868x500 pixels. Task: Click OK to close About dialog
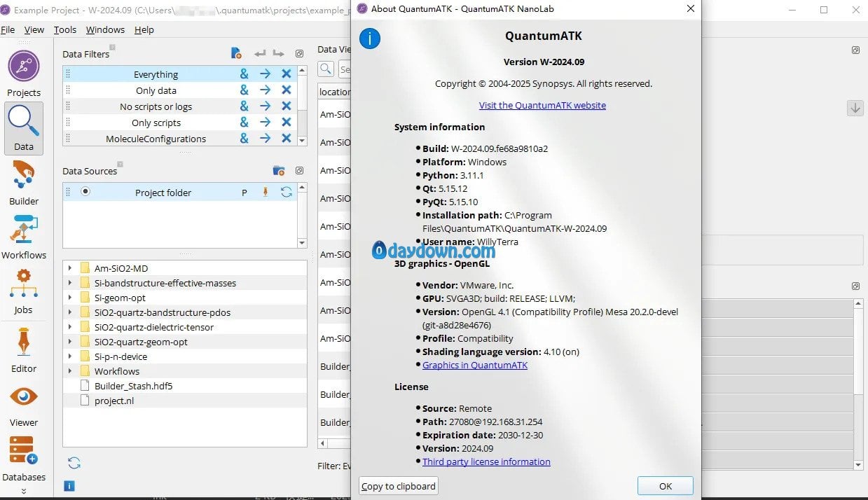click(665, 486)
